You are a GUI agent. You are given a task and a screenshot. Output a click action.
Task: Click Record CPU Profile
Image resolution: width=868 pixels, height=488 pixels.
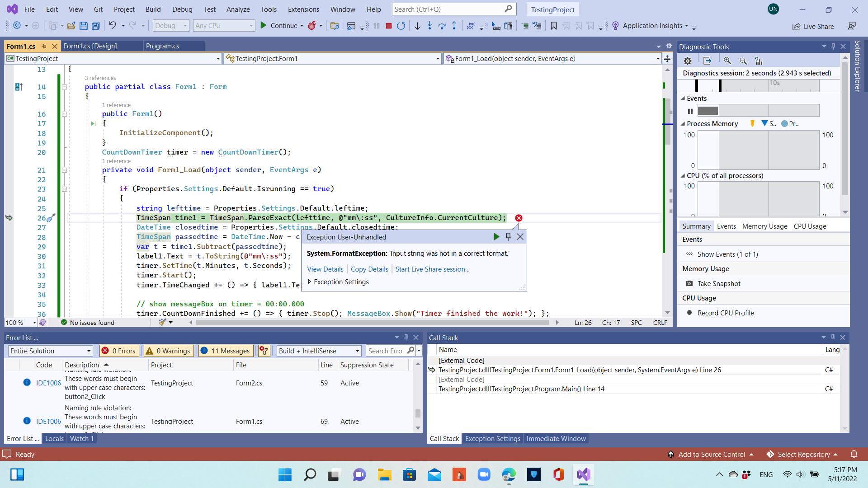(x=725, y=313)
